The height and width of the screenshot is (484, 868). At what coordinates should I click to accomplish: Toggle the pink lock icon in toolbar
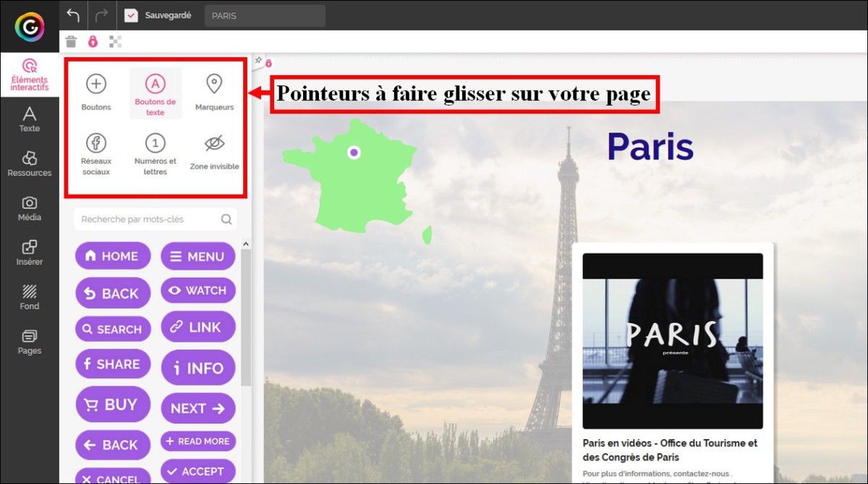coord(93,41)
